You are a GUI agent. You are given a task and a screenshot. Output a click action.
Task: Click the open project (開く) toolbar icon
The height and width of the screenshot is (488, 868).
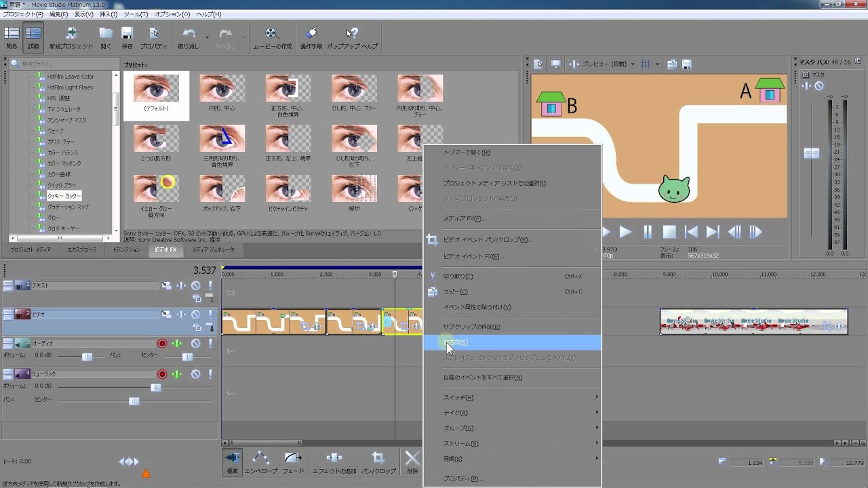tap(106, 37)
